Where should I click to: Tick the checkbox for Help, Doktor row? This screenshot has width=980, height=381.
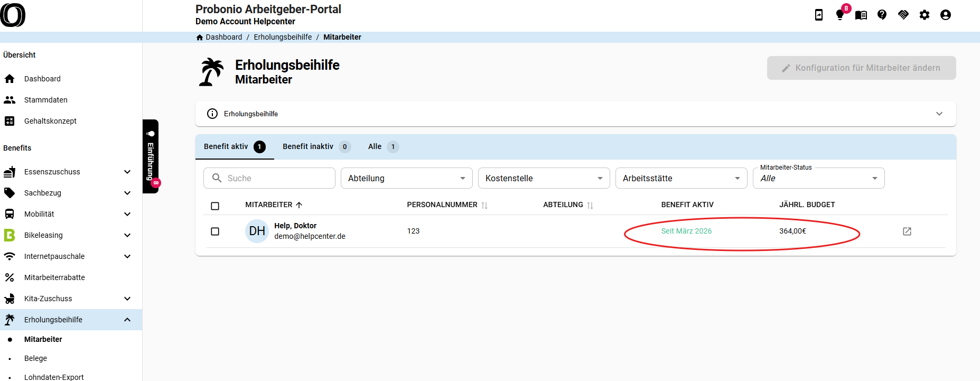(215, 231)
